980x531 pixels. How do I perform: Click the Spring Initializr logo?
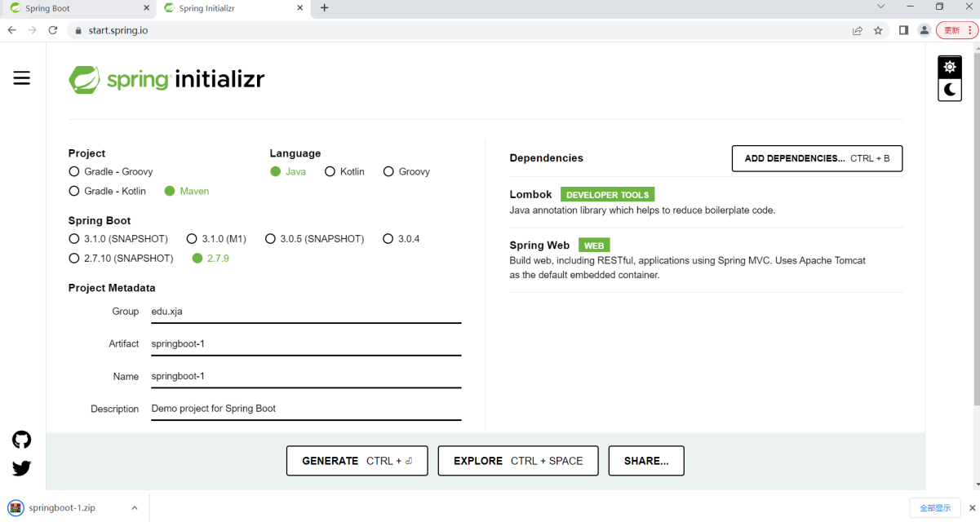[x=166, y=80]
